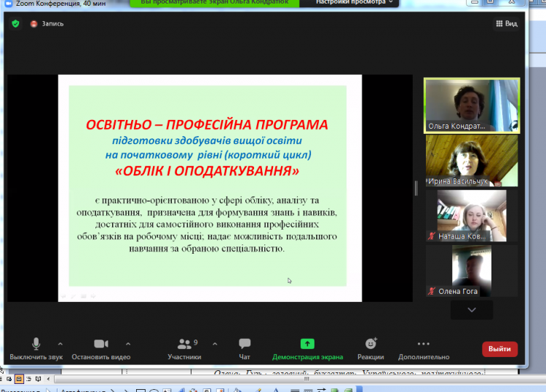This screenshot has height=392, width=546.
Task: Select Ирина Васильчук's video thumbnail
Action: (471, 161)
